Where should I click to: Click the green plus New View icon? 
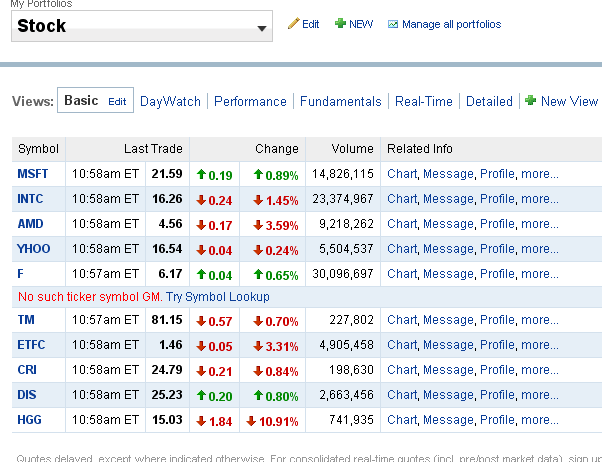coord(531,100)
